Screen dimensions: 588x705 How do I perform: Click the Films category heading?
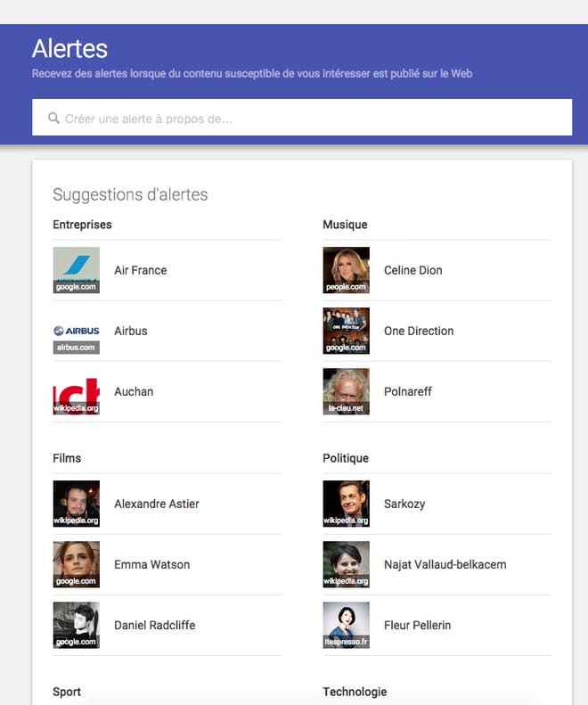click(67, 458)
